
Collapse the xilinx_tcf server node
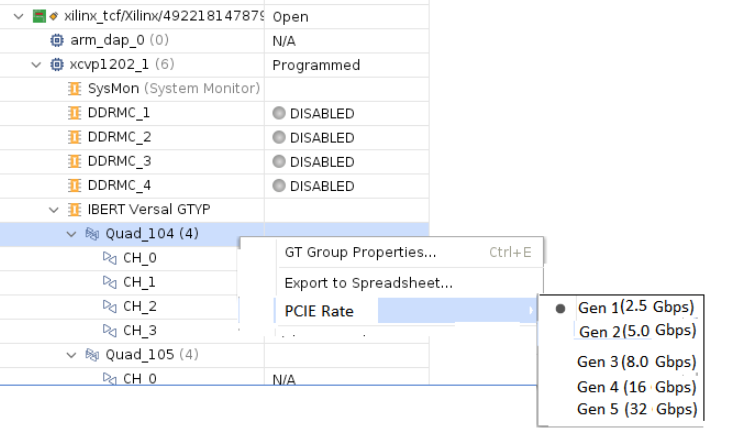(x=19, y=17)
